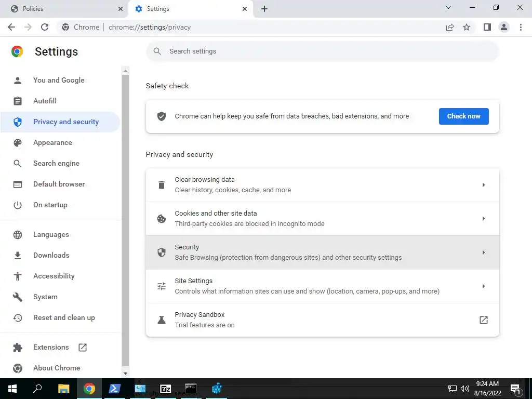Image resolution: width=532 pixels, height=399 pixels.
Task: Open Languages settings
Action: (x=60, y=235)
